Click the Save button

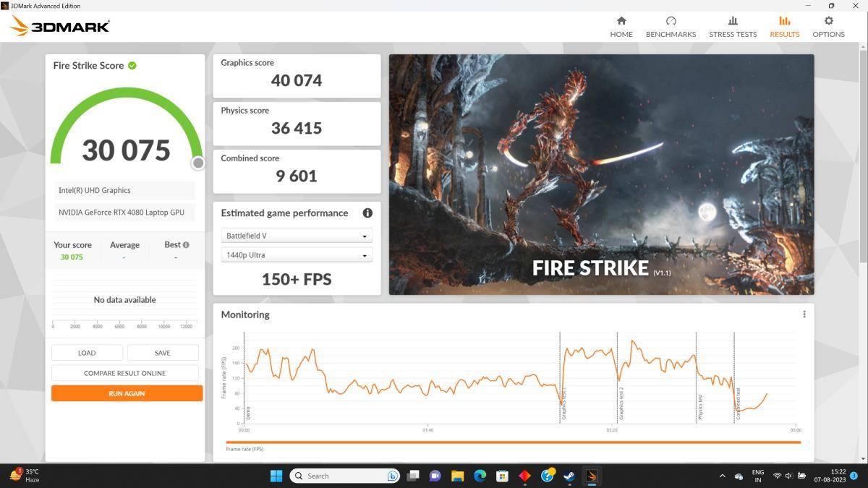(x=163, y=353)
